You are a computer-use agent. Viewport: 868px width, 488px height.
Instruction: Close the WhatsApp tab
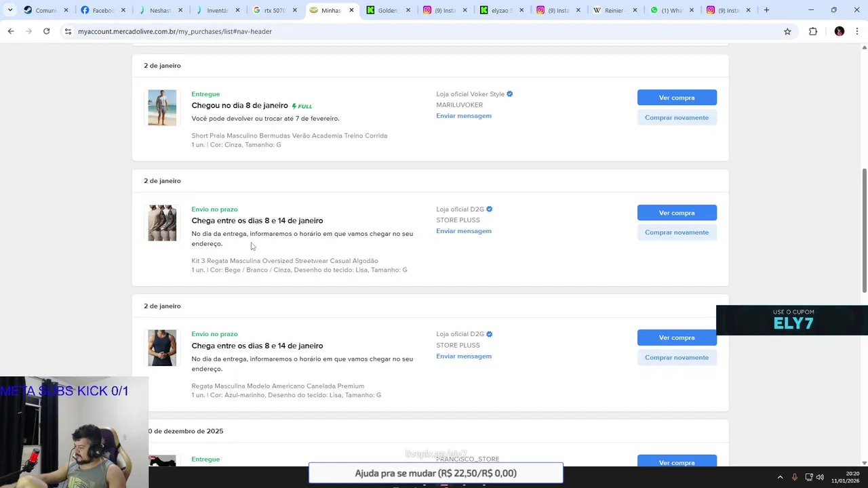[692, 10]
